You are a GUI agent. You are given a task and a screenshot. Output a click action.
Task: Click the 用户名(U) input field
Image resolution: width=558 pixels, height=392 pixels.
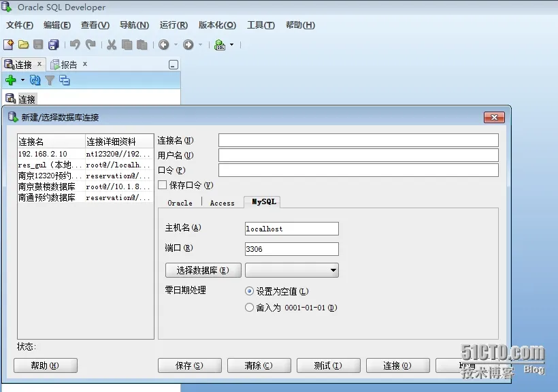click(359, 155)
